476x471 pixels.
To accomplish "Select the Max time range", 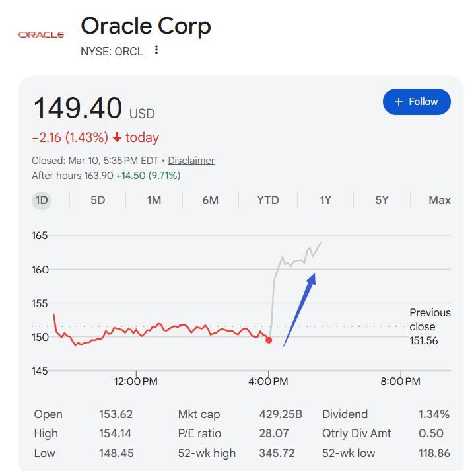I will click(x=439, y=200).
